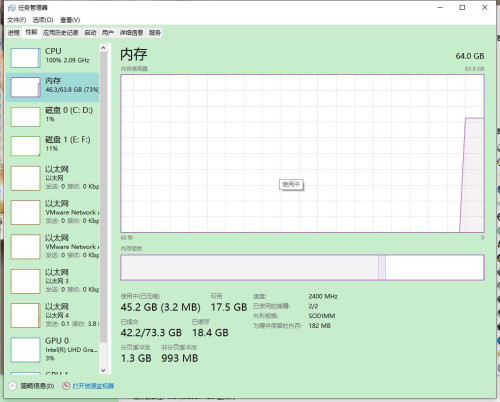The image size is (500, 402).
Task: Click the 打开资源监视器 icon at the bottom
Action: pos(66,386)
